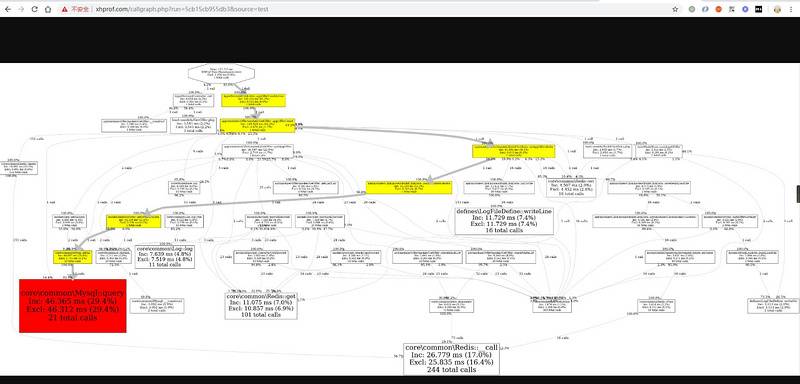The height and width of the screenshot is (384, 800).
Task: Bookmark this page with the star icon
Action: (x=675, y=9)
